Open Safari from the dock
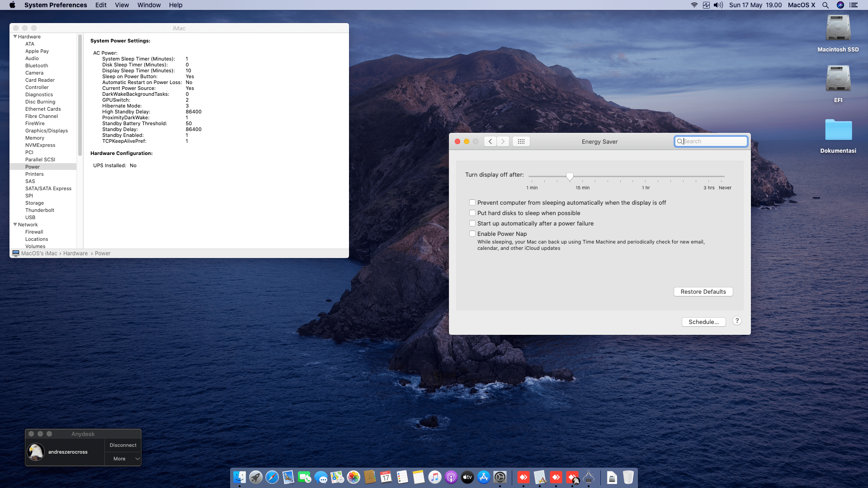Viewport: 868px width, 488px height. [272, 477]
